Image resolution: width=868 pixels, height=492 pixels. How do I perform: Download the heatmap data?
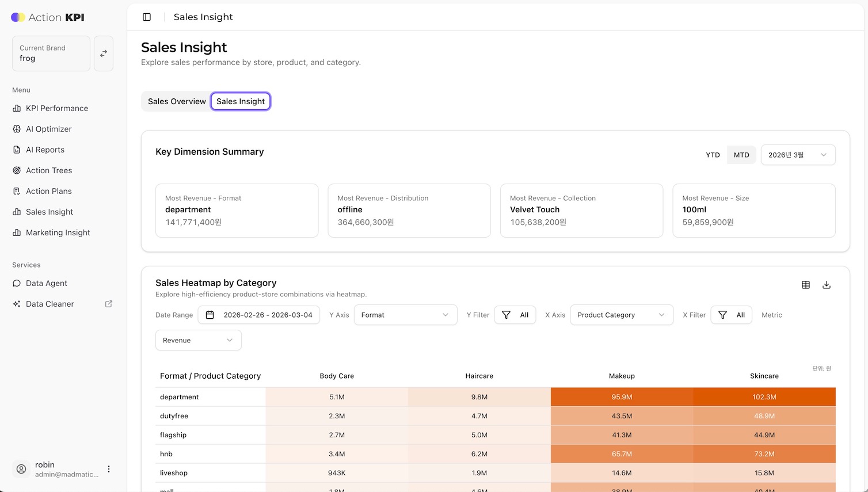pos(827,285)
